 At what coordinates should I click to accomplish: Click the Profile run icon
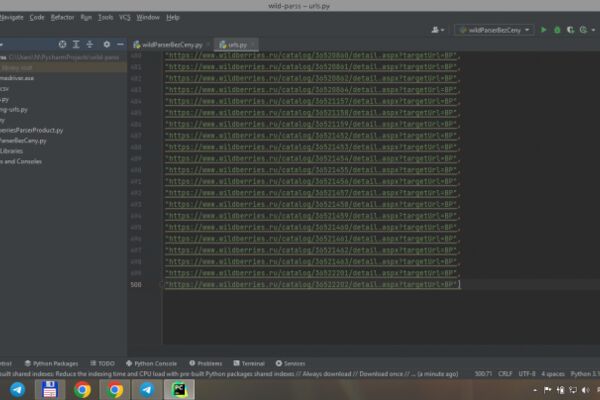(x=584, y=30)
